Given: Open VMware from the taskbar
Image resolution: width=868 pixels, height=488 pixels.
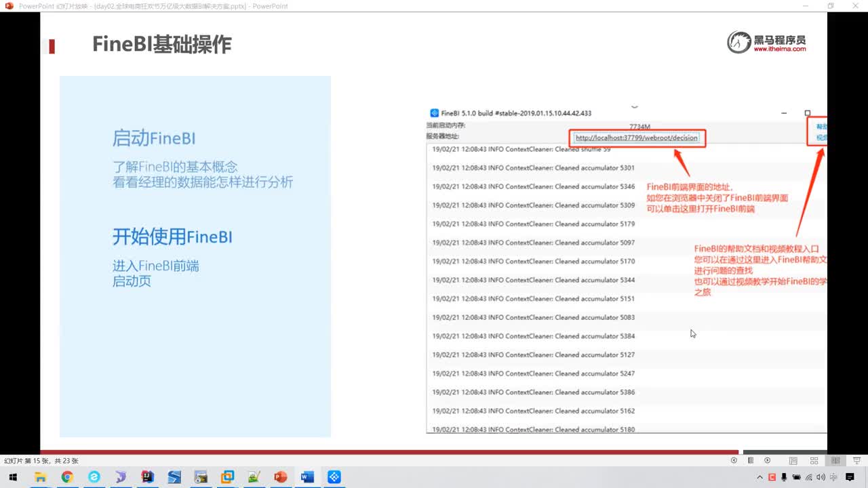Looking at the screenshot, I should 227,477.
